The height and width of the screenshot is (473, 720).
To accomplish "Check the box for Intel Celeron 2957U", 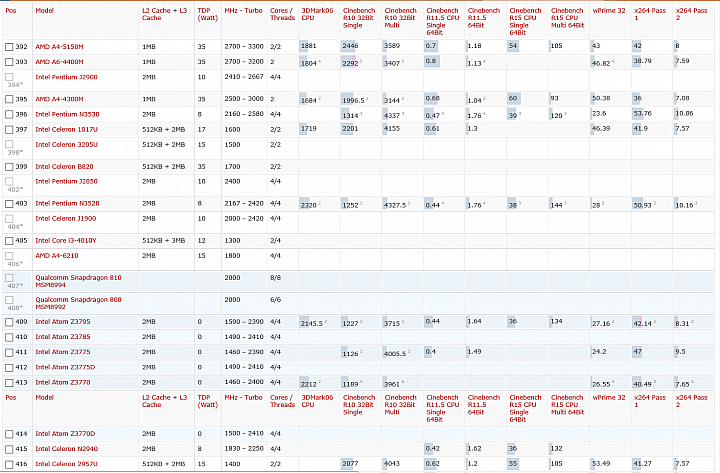I will click(x=9, y=464).
